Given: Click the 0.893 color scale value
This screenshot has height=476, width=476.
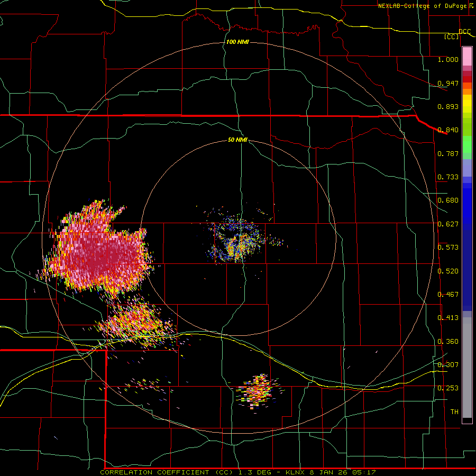Looking at the screenshot, I should [x=448, y=106].
